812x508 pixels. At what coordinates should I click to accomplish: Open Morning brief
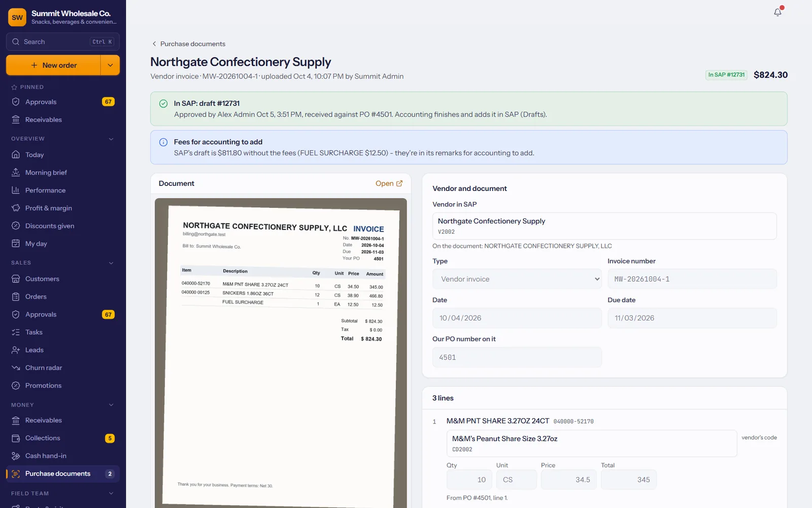click(x=63, y=172)
